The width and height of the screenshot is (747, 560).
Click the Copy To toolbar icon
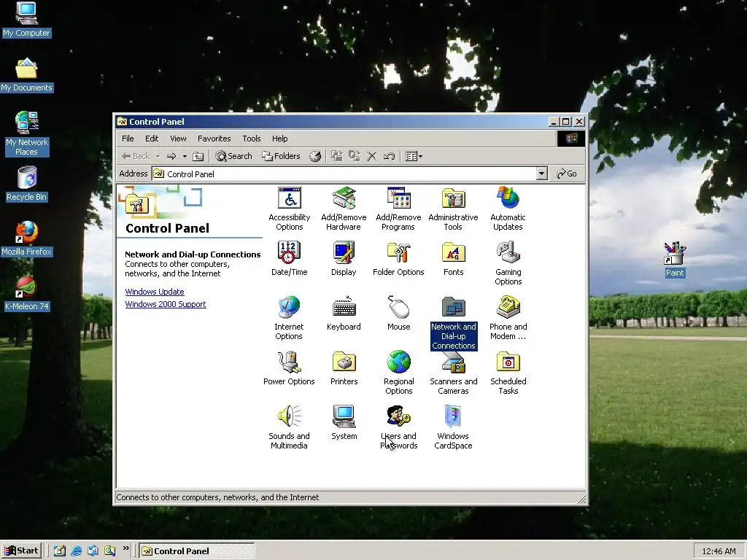(354, 156)
